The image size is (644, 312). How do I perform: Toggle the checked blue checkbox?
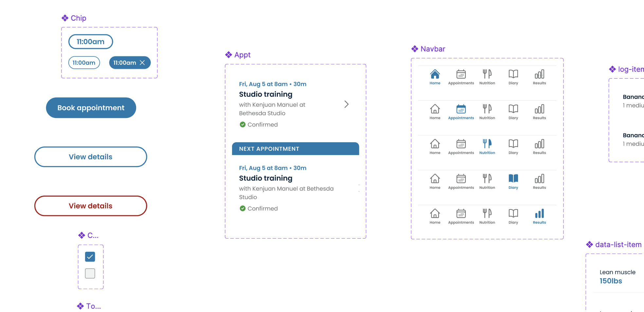(90, 257)
